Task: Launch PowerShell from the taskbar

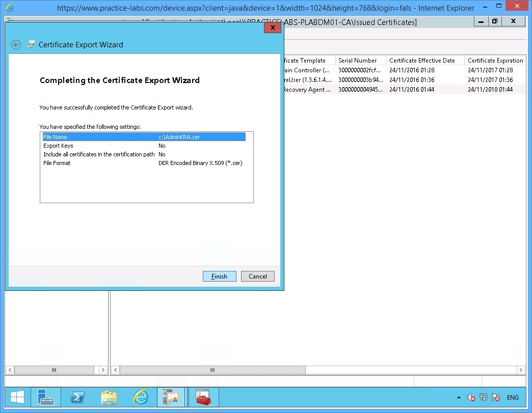Action: coord(77,397)
